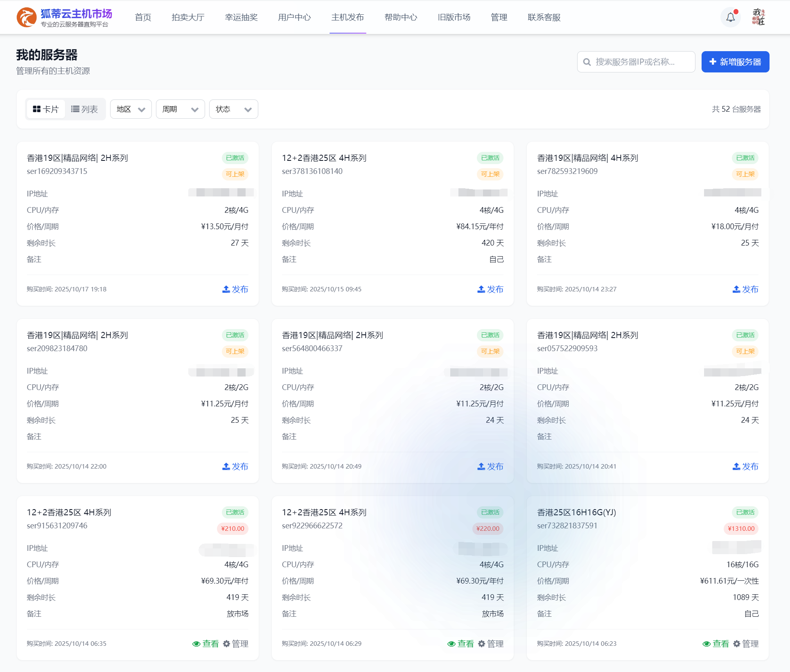Switch to 列表 list view
790x672 pixels.
84,109
